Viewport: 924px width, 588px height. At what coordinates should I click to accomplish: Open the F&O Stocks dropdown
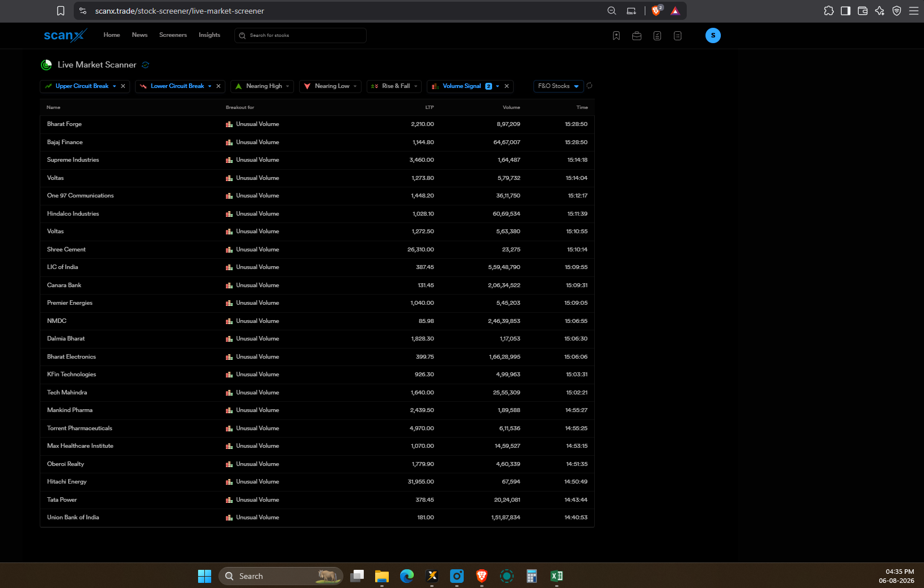tap(558, 86)
